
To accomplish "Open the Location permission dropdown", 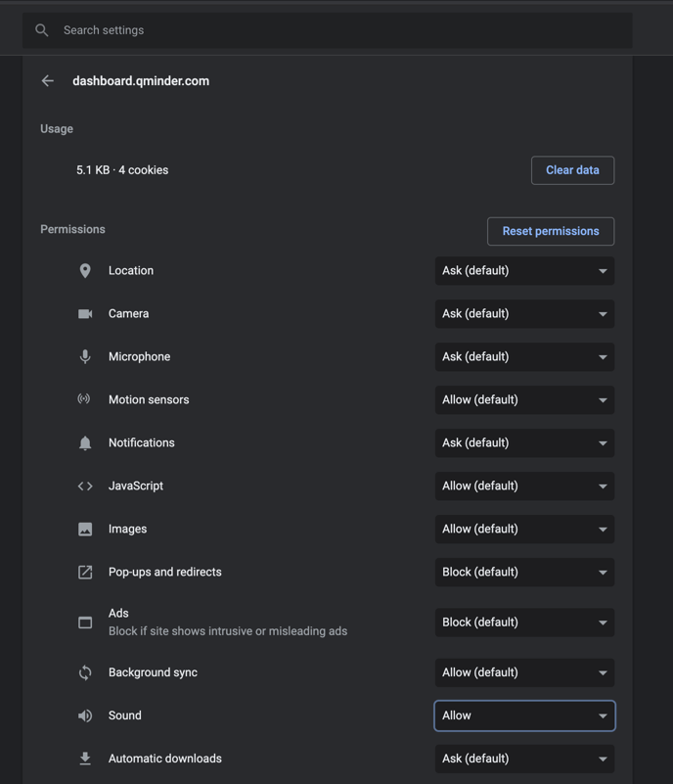I will (x=524, y=270).
